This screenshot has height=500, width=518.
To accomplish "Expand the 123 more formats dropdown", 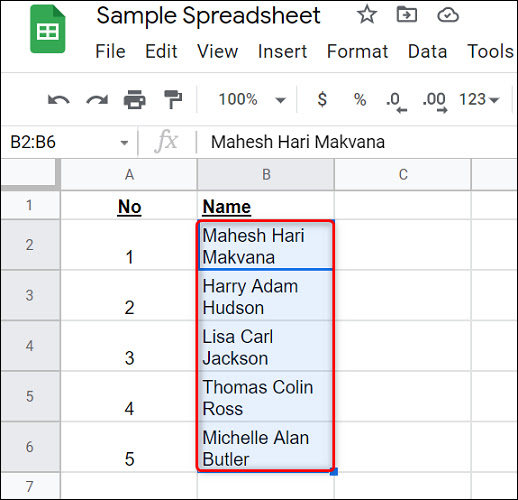I will 479,99.
